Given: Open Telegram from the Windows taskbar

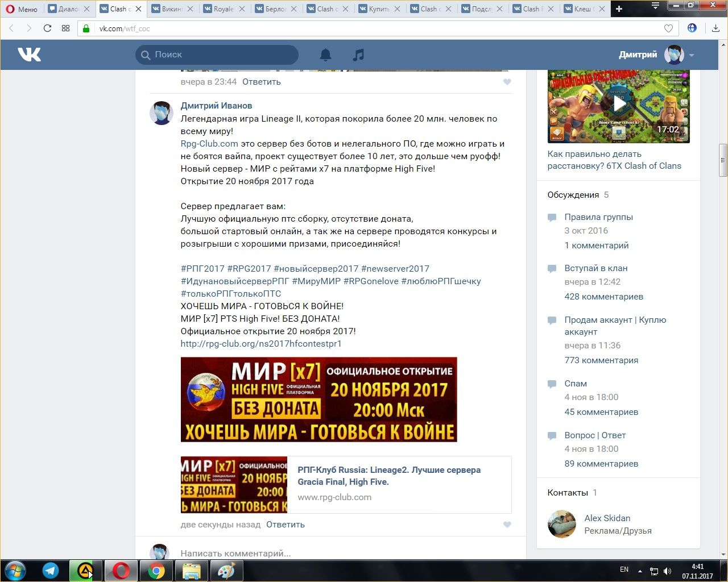Looking at the screenshot, I should tap(51, 570).
